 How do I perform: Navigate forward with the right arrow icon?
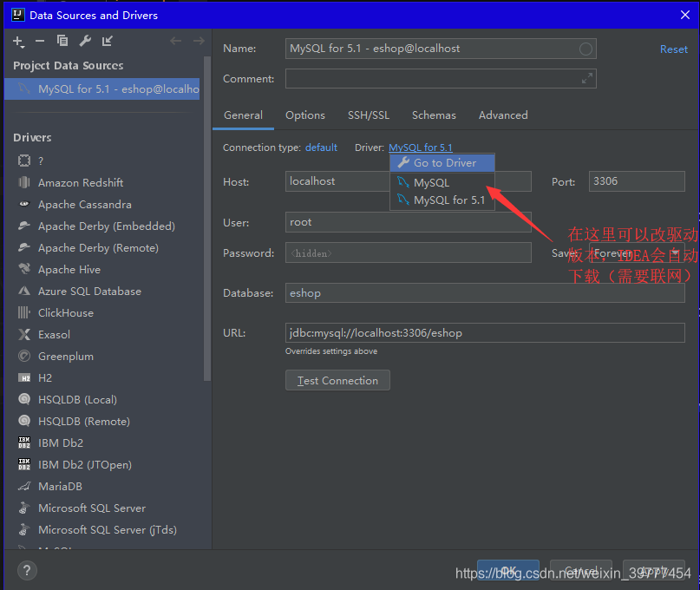pos(199,41)
